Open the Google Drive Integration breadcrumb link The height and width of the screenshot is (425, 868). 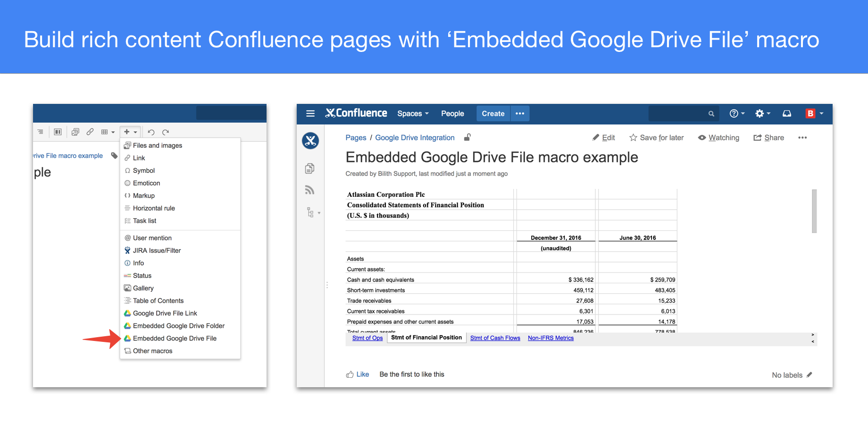[415, 137]
